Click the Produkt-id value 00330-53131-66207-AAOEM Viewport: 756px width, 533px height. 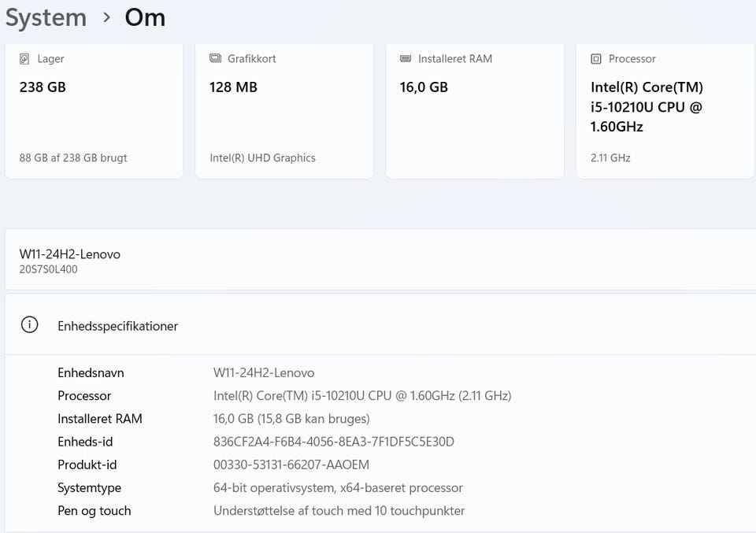point(291,465)
